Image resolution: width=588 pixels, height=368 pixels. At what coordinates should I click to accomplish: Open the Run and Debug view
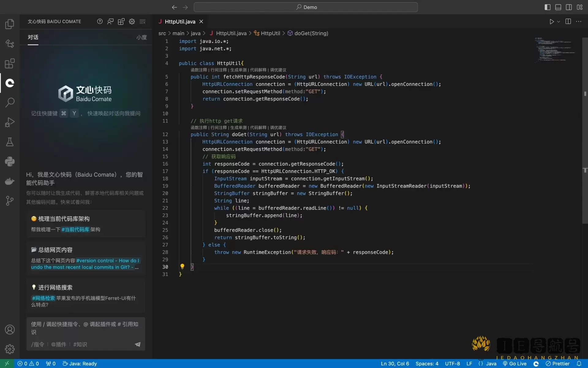pos(10,122)
